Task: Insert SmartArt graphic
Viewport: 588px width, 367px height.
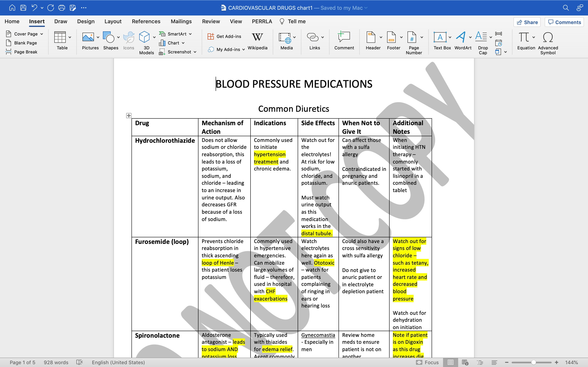Action: (x=175, y=34)
